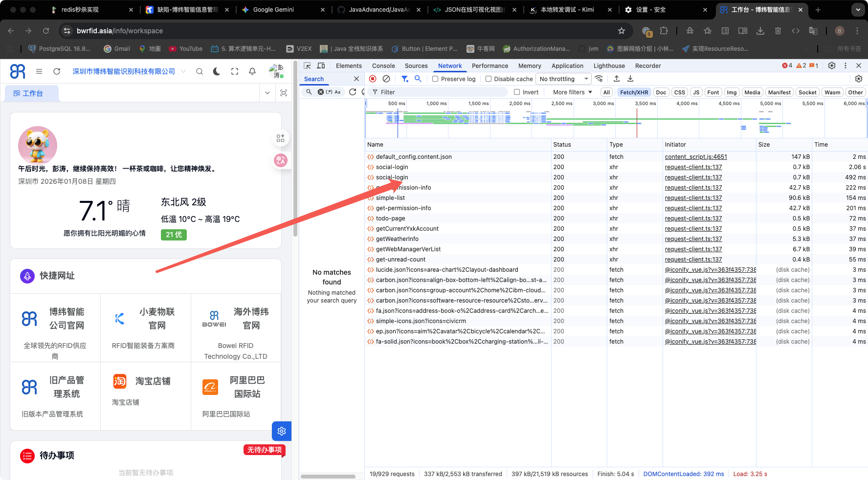Expand the More filters dropdown
868x480 pixels.
572,92
